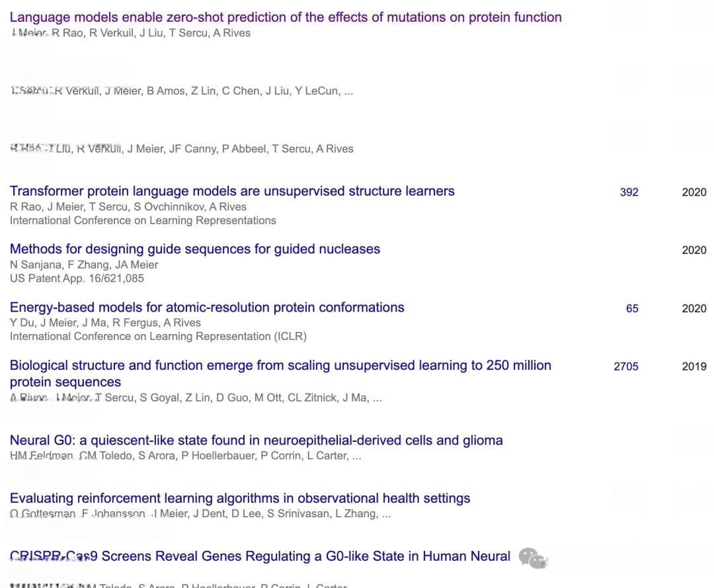Click the WeChat watermark icon
714x588 pixels.
coord(532,558)
